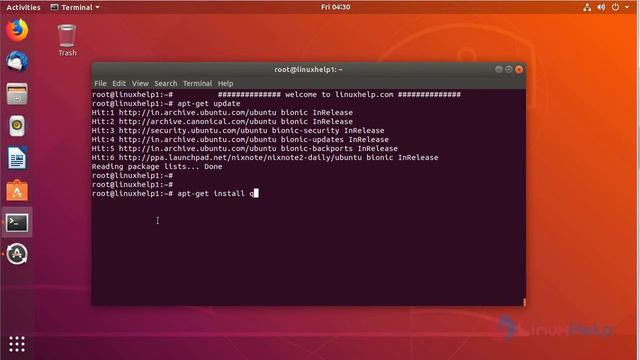Click 'Reading package lists... Done' line

157,167
